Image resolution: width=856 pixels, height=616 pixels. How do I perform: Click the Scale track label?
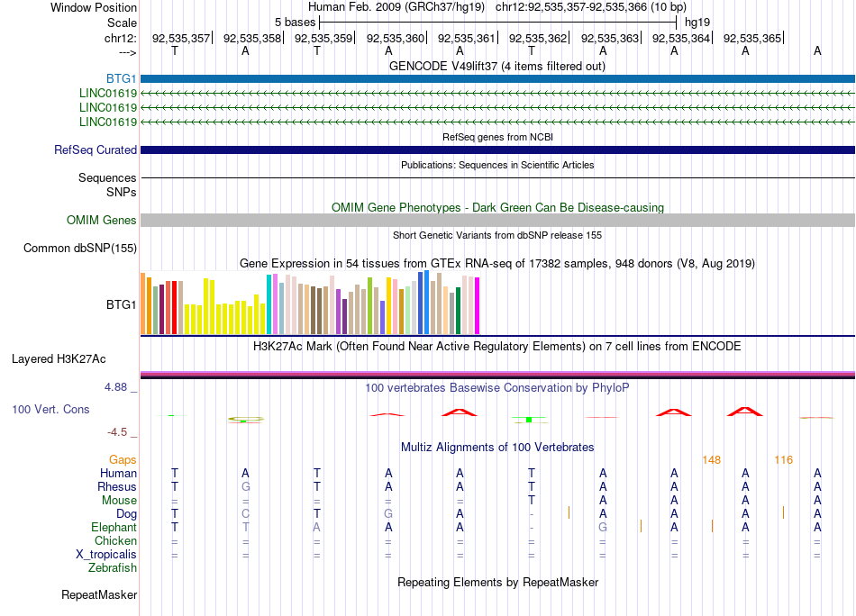(x=122, y=23)
